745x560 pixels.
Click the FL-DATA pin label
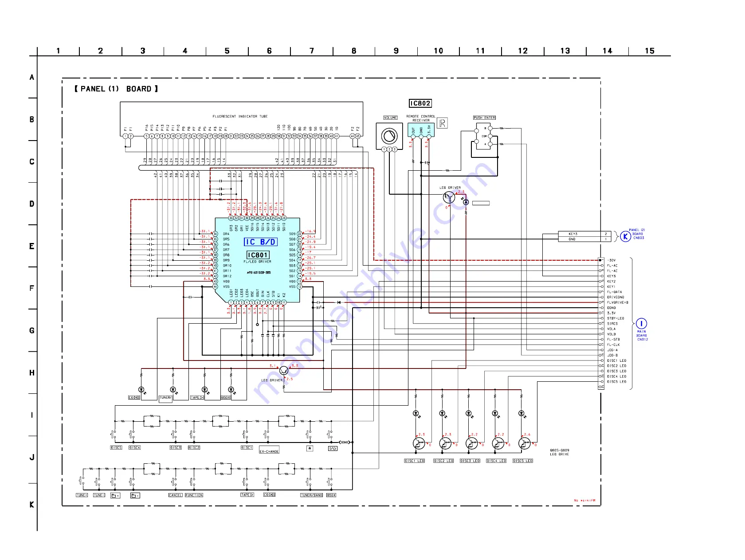tap(615, 292)
